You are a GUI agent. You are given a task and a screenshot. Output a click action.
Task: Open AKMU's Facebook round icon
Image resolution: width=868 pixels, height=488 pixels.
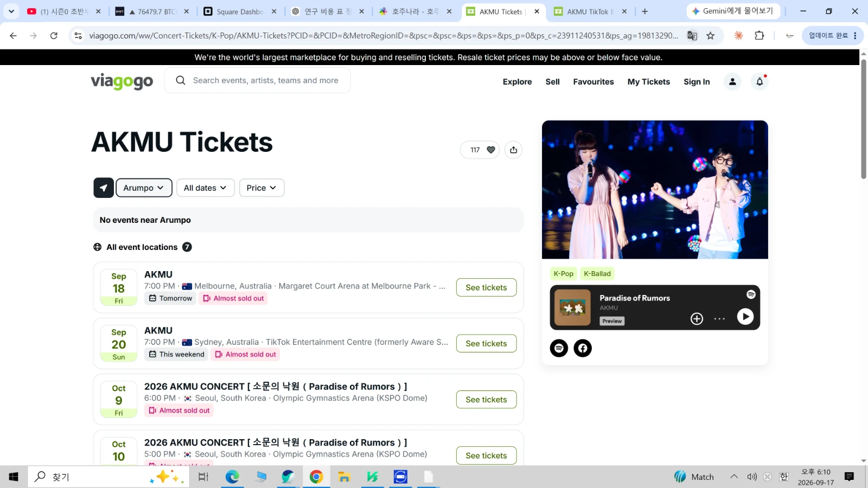click(x=583, y=348)
